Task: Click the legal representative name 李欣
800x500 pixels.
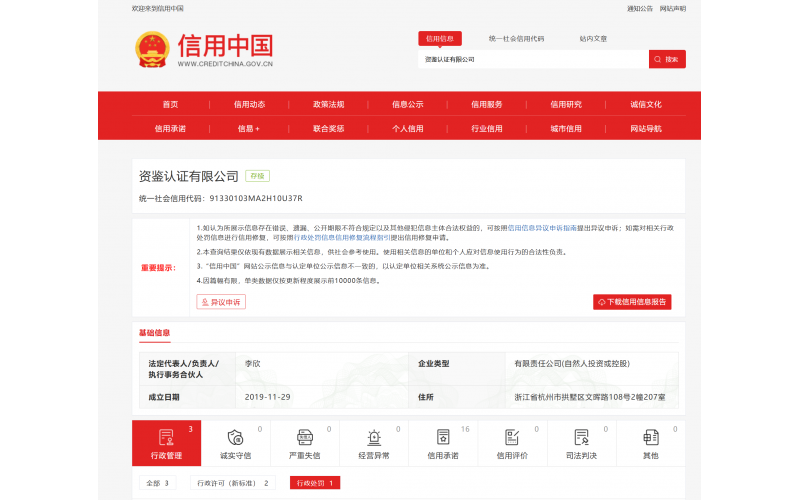Action: (253, 364)
